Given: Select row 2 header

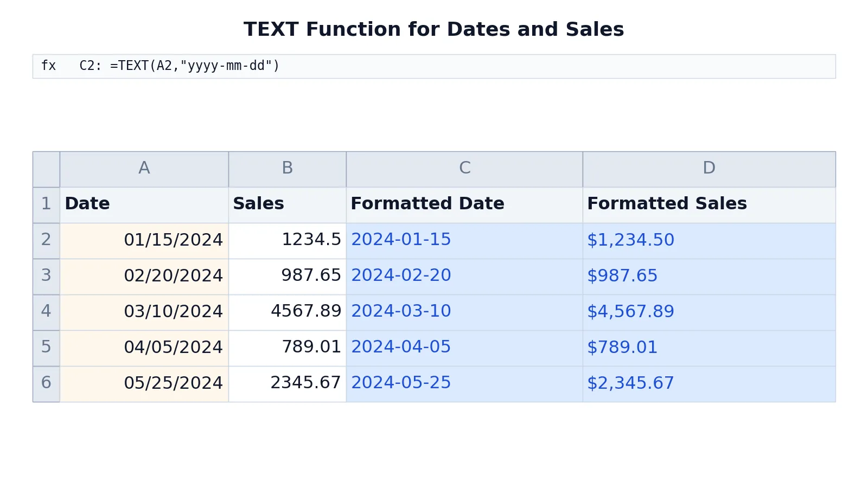Looking at the screenshot, I should [x=46, y=241].
